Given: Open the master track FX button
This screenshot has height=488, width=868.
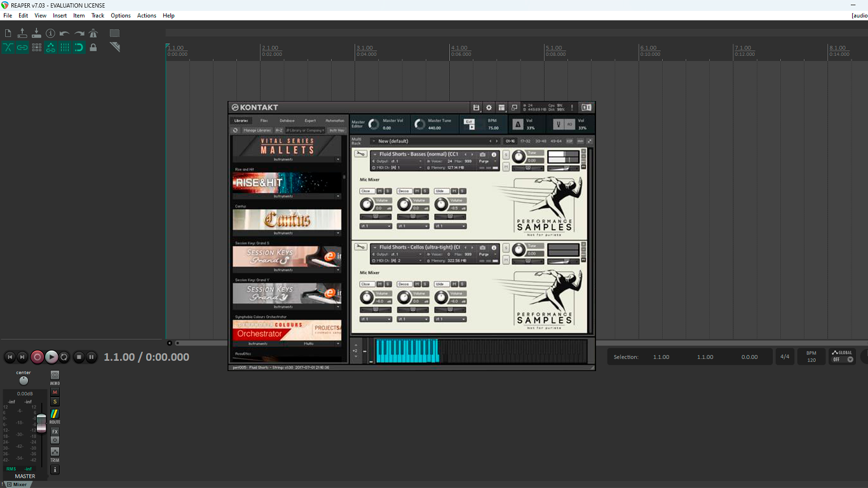Looking at the screenshot, I should 55,431.
